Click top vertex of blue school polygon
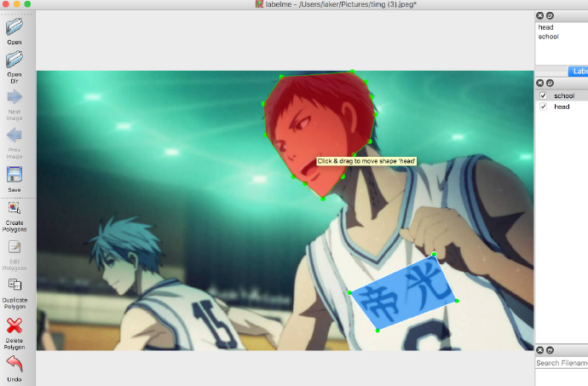The width and height of the screenshot is (588, 386). coord(435,254)
